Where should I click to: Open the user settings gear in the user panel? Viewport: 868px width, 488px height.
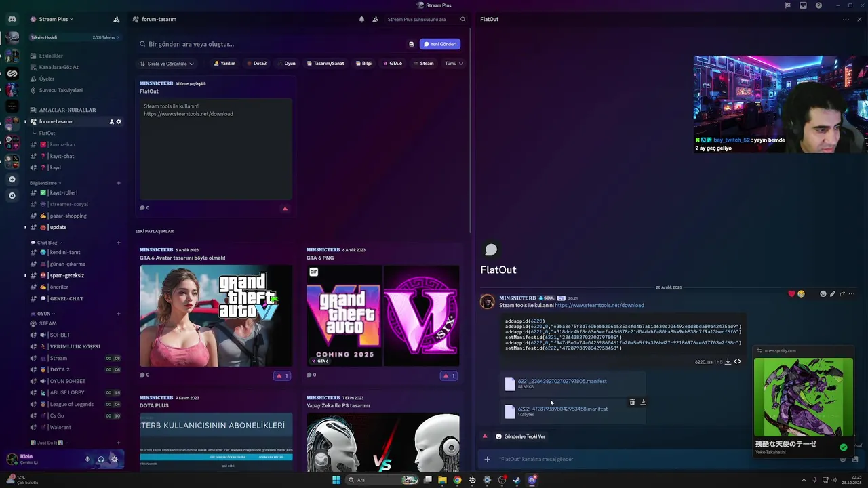click(114, 459)
